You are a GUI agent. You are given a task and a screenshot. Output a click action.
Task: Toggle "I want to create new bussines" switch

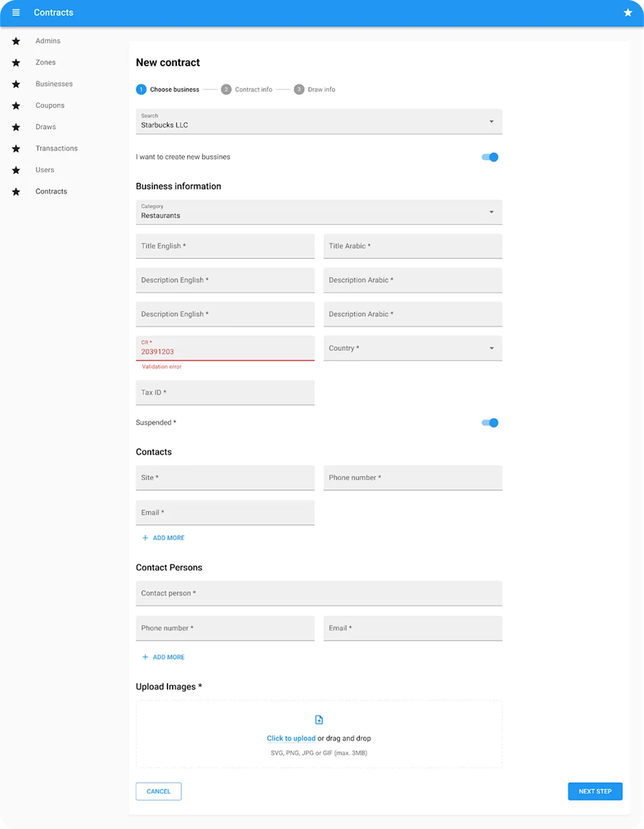[490, 157]
